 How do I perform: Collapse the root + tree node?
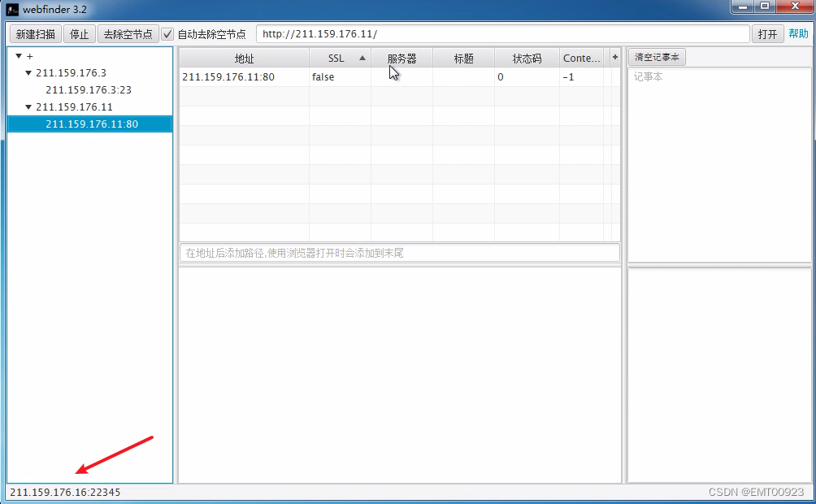19,56
